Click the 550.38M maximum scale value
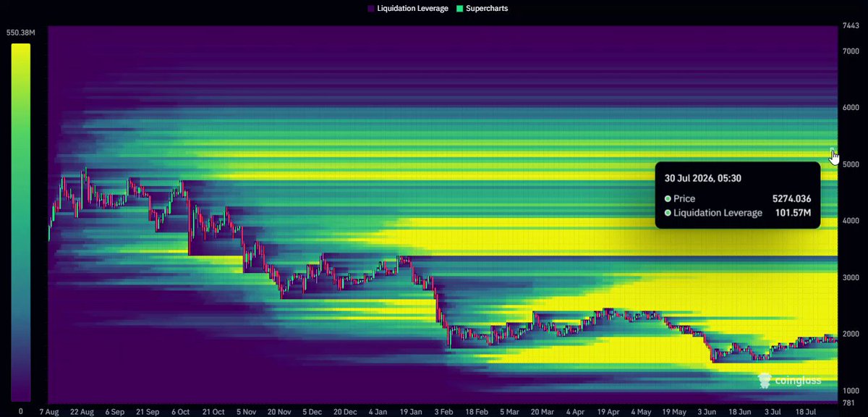 [x=20, y=33]
